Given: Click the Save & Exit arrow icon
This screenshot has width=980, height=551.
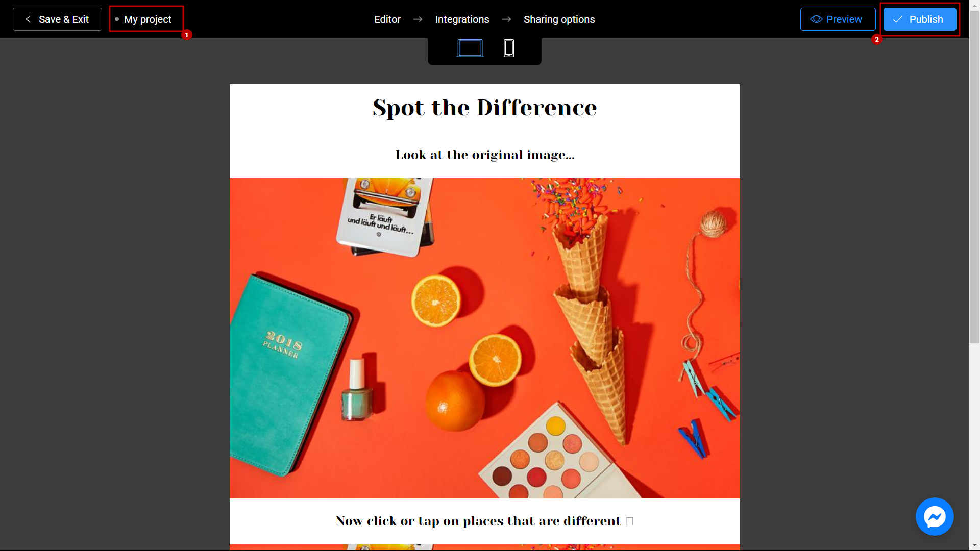Looking at the screenshot, I should (x=27, y=19).
